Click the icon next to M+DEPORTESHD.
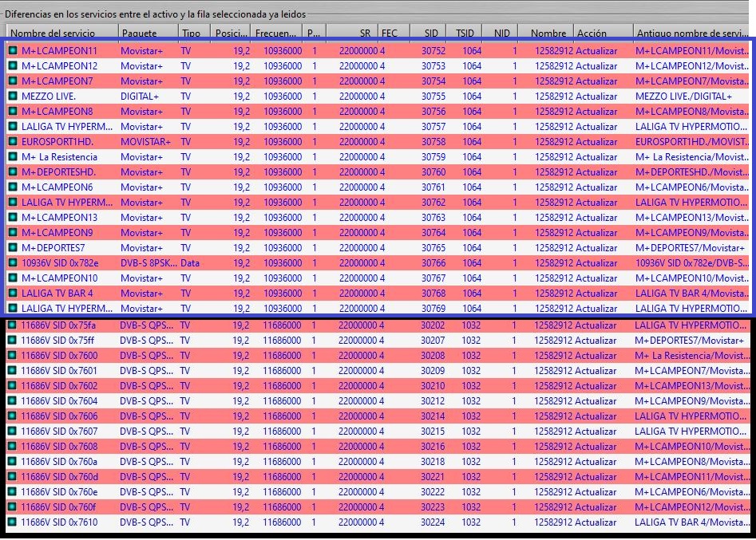 (13, 172)
